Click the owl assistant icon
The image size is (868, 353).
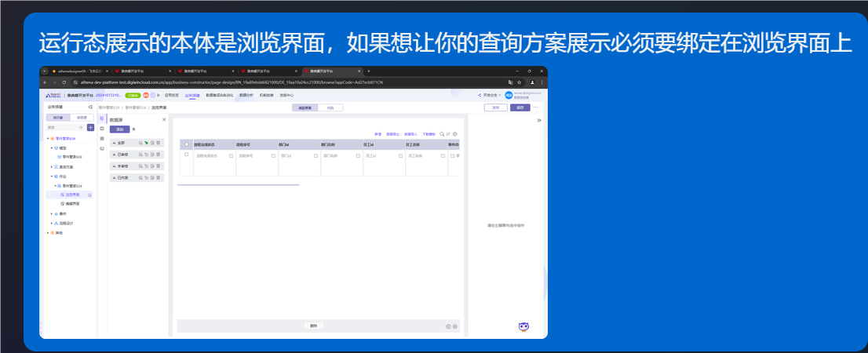point(523,326)
